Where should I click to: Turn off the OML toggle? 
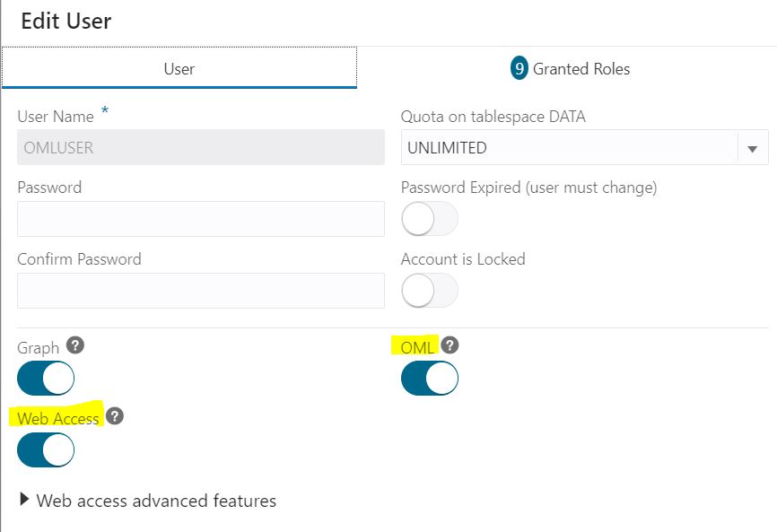point(430,379)
